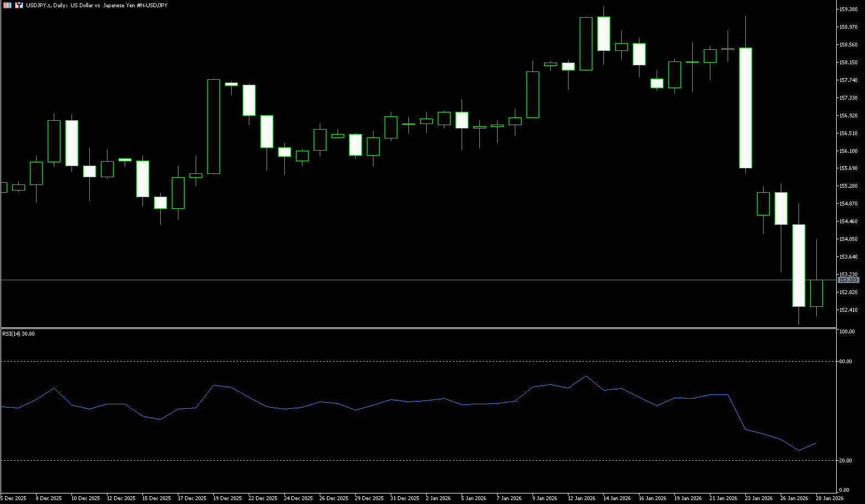Click the bar chart panel icon
The image size is (865, 504).
[x=19, y=5]
